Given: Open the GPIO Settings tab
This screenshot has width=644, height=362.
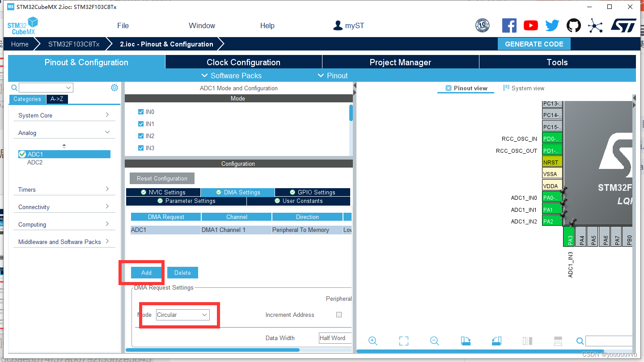Looking at the screenshot, I should coord(313,192).
